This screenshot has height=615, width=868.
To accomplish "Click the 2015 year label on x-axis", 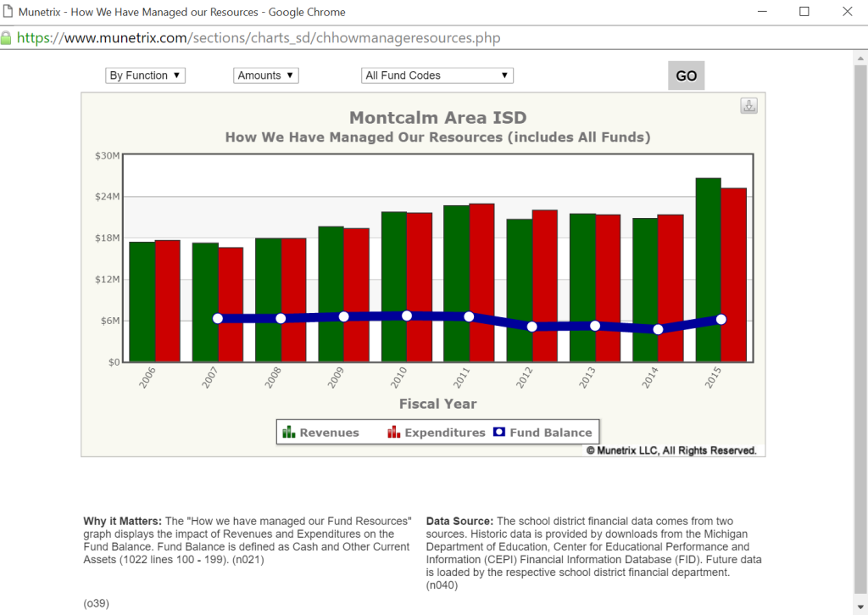I will (x=713, y=377).
